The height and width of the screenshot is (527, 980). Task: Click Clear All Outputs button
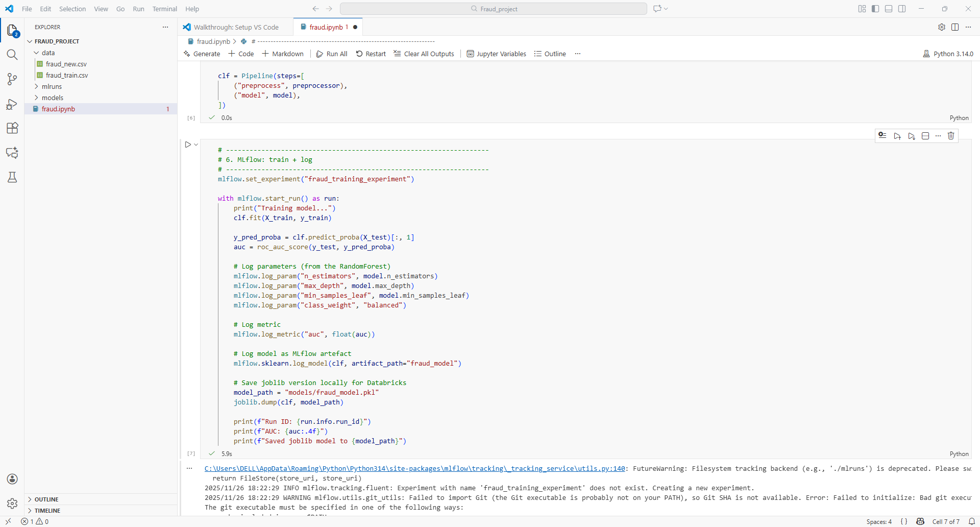tap(424, 54)
